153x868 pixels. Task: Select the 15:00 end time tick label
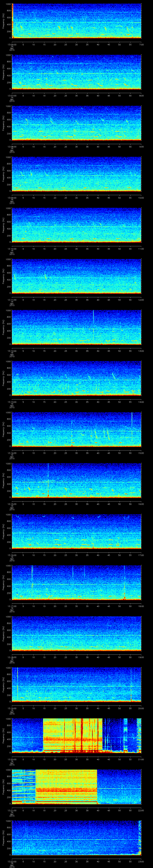tap(141, 453)
